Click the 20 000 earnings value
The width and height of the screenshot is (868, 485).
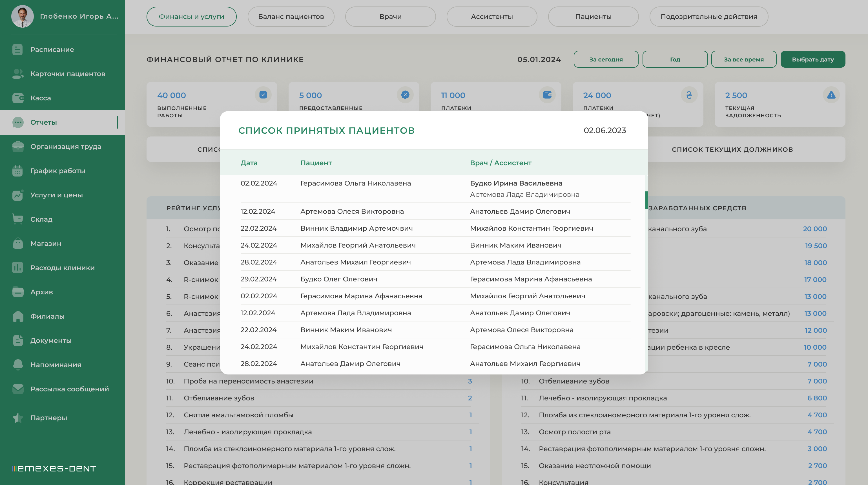point(814,229)
